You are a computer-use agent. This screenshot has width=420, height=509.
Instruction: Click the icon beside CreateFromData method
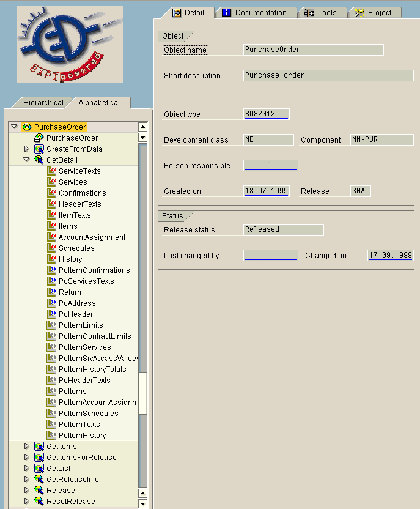[39, 149]
